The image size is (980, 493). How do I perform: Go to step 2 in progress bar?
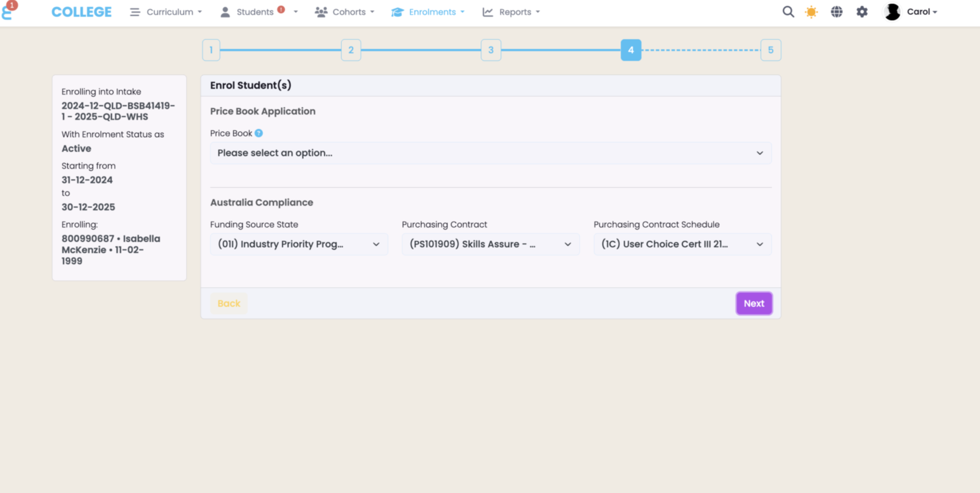pyautogui.click(x=351, y=50)
